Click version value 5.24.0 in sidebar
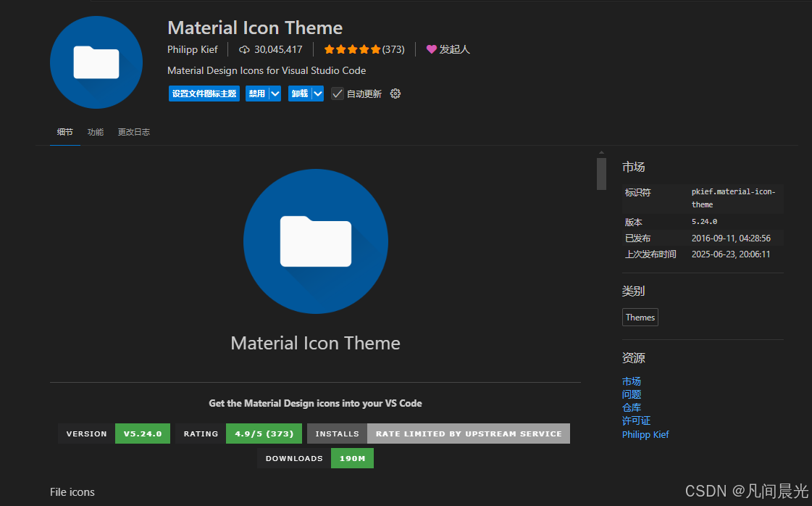Image resolution: width=812 pixels, height=506 pixels. pos(704,221)
